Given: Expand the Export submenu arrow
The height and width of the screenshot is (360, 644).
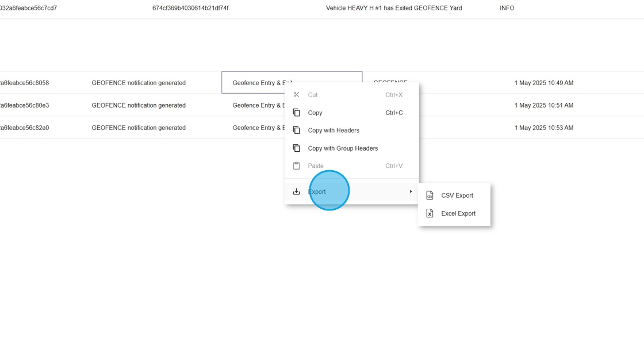Looking at the screenshot, I should (411, 192).
